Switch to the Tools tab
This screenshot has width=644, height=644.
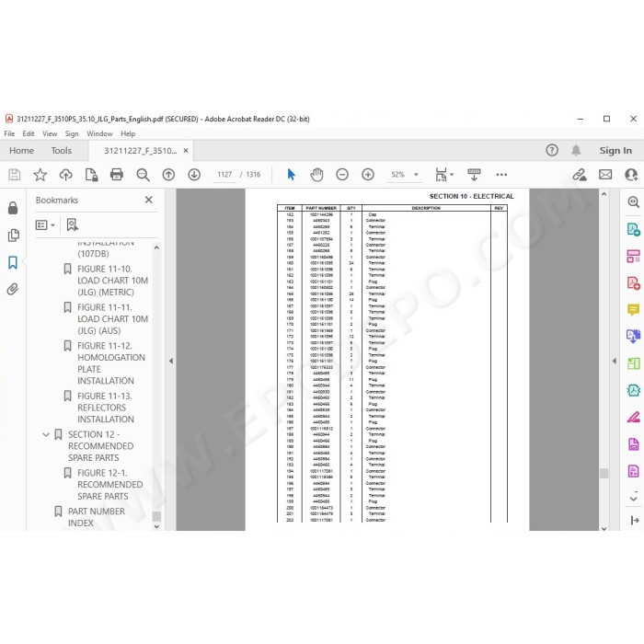[x=62, y=150]
